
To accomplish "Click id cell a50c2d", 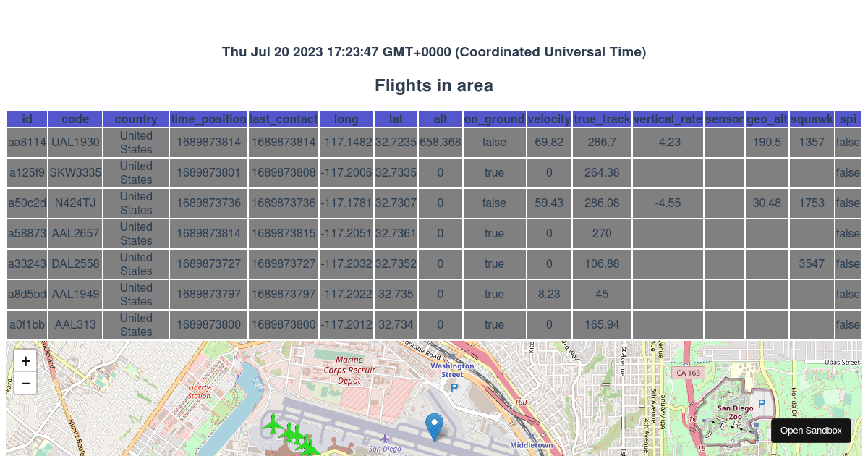I will (x=27, y=203).
